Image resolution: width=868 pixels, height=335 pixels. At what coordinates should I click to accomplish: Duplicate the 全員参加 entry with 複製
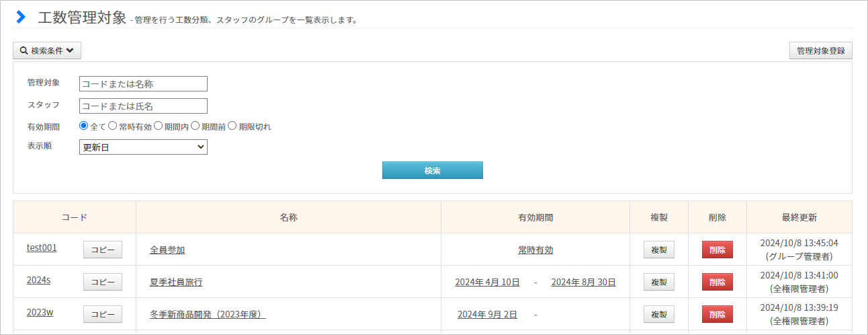[659, 250]
